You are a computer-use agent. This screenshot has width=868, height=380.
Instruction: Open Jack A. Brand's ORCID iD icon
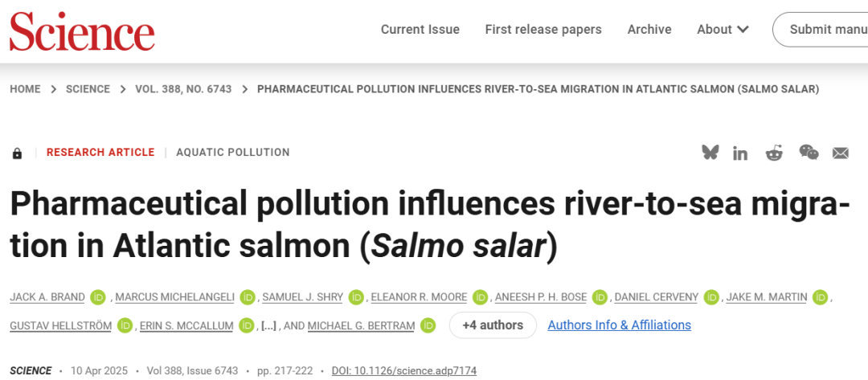(x=98, y=297)
